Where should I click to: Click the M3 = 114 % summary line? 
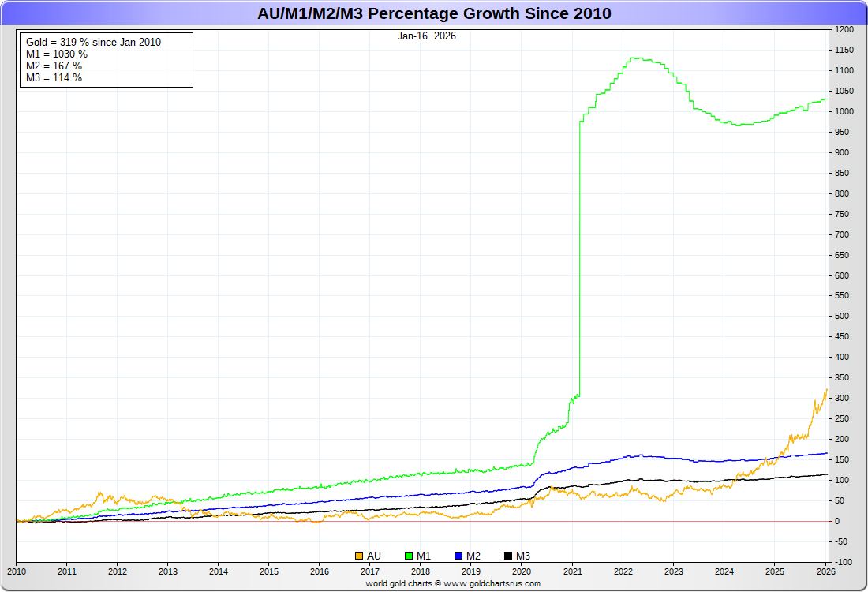click(54, 77)
